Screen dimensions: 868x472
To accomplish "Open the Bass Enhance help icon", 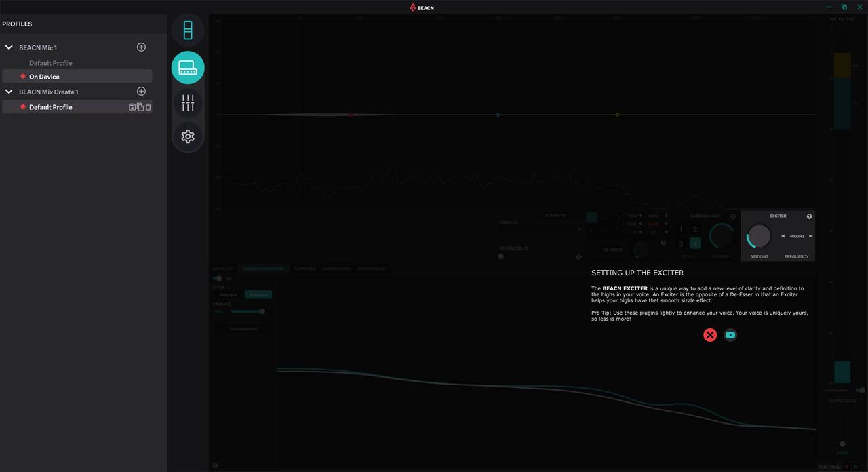I will (x=733, y=216).
